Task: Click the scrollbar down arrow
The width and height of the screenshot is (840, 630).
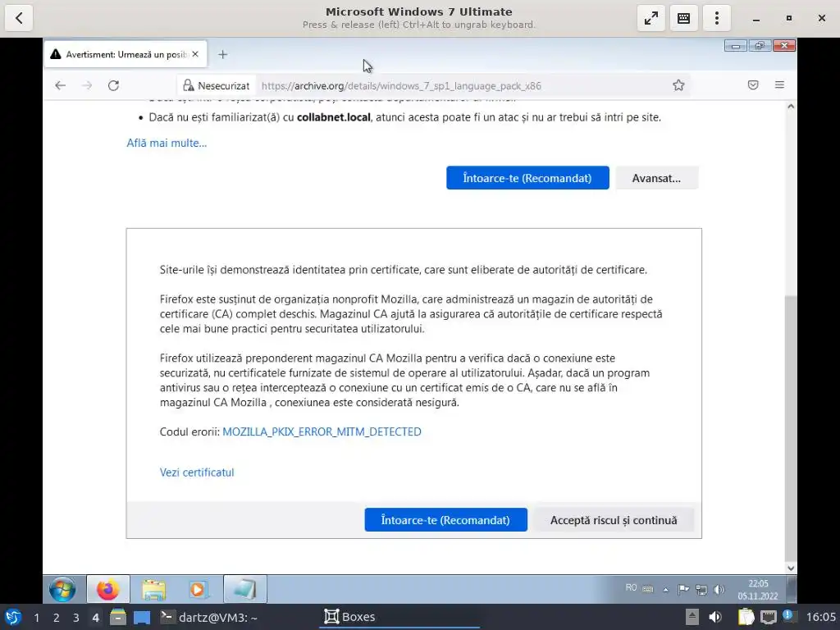Action: pos(791,568)
